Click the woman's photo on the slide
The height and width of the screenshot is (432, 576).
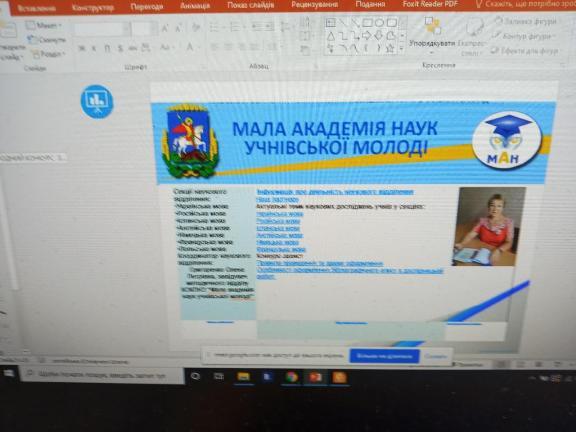(x=489, y=226)
